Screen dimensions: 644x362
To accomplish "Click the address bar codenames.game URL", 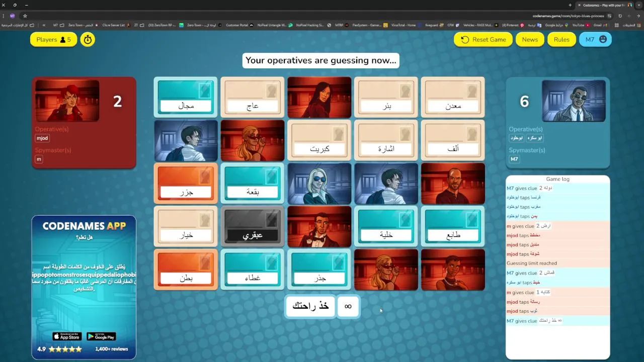I will tap(568, 16).
